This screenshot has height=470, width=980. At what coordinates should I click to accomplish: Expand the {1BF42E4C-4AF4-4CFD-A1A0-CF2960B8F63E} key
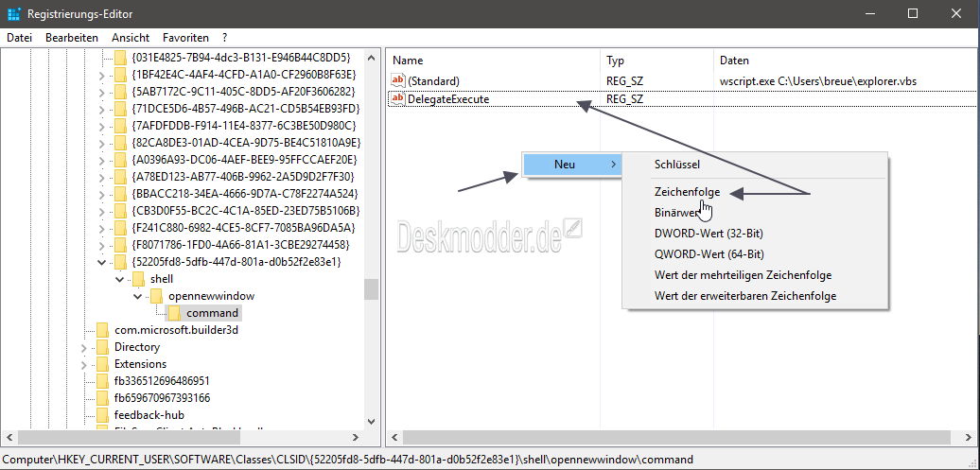[x=102, y=75]
